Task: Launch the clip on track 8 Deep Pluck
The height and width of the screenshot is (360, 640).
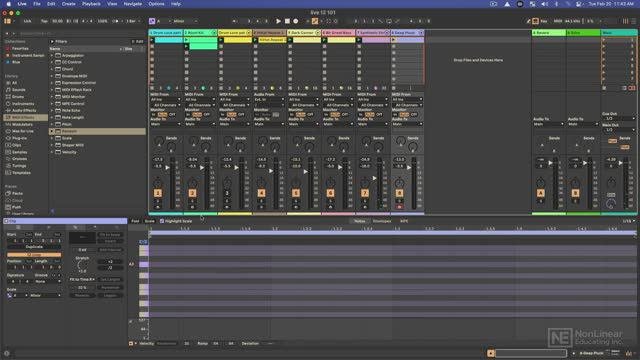Action: [x=393, y=40]
